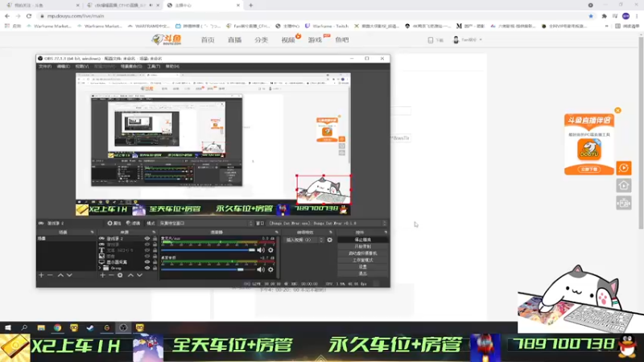Move scene up with the up arrow
The width and height of the screenshot is (644, 362).
[60, 275]
